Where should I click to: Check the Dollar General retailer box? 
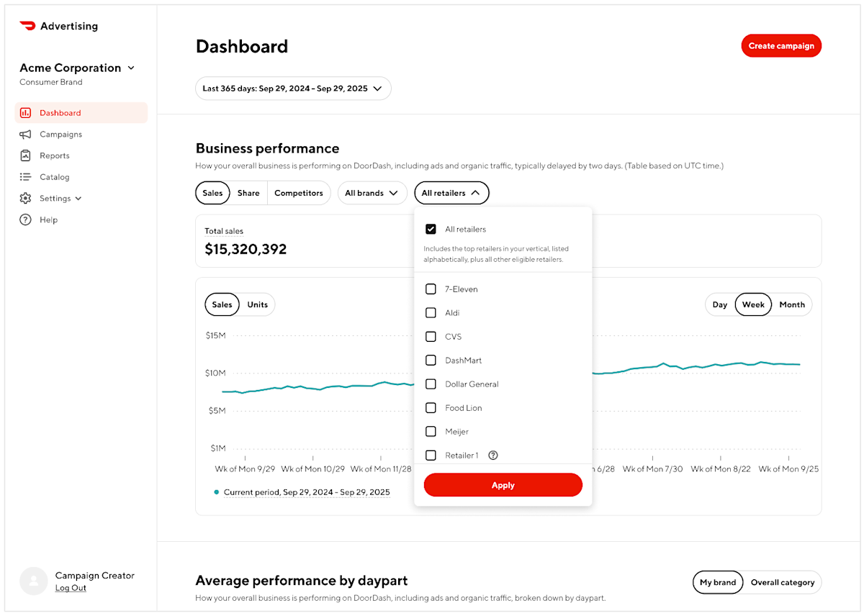pyautogui.click(x=431, y=384)
